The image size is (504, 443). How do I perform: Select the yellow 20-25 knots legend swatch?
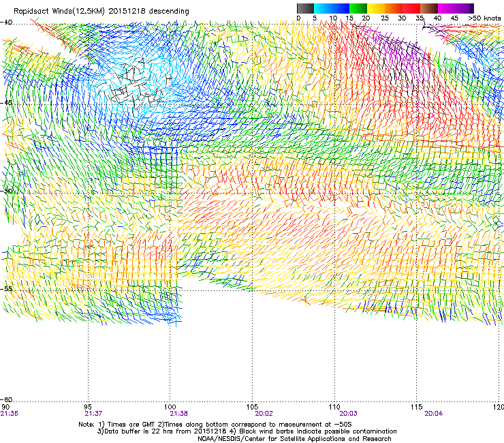376,8
